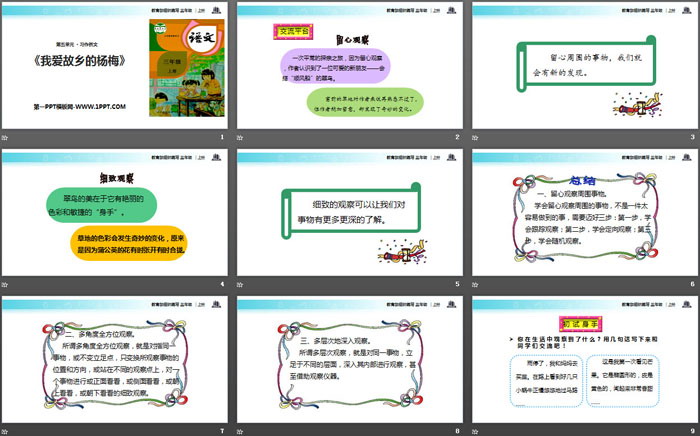
Task: Click the animation star icon under slide 4
Action: [5, 284]
